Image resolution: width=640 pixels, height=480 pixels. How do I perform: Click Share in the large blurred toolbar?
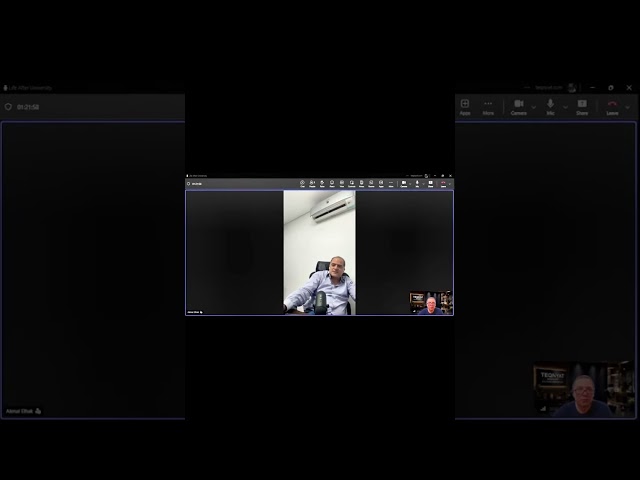(582, 107)
